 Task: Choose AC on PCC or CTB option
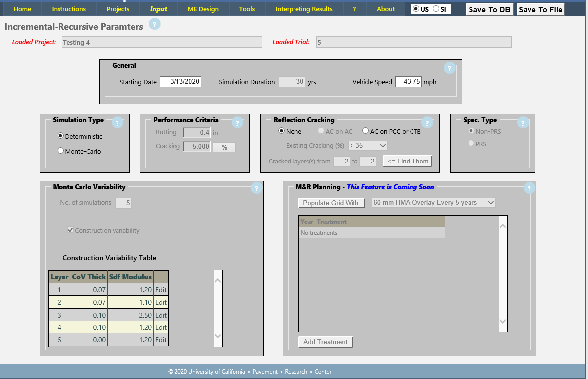pos(366,131)
